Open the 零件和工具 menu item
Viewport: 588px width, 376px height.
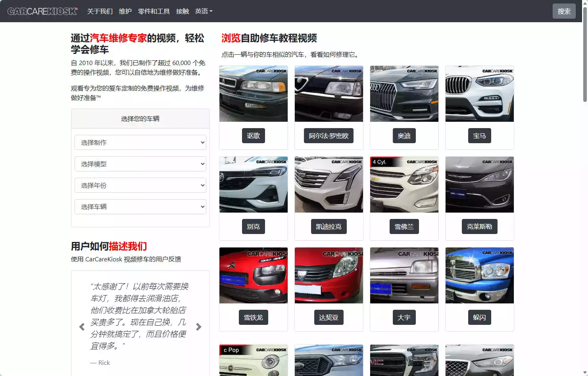tap(154, 11)
